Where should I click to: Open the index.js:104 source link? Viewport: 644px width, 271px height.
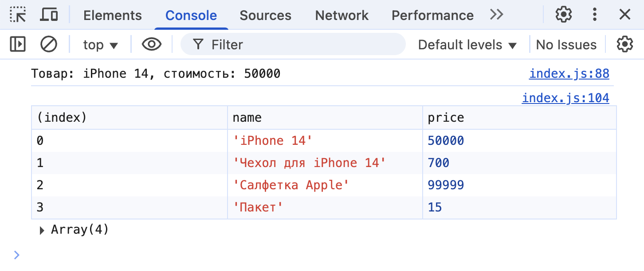pyautogui.click(x=565, y=98)
